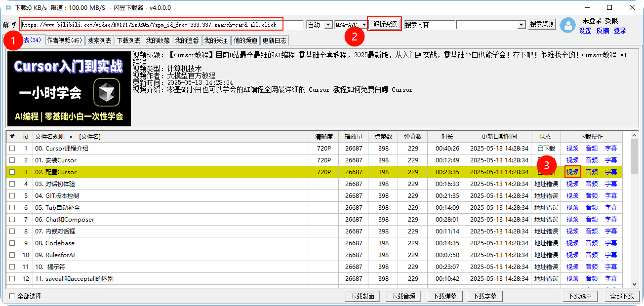
Task: Click the 下载字幕 button
Action: pyautogui.click(x=484, y=297)
